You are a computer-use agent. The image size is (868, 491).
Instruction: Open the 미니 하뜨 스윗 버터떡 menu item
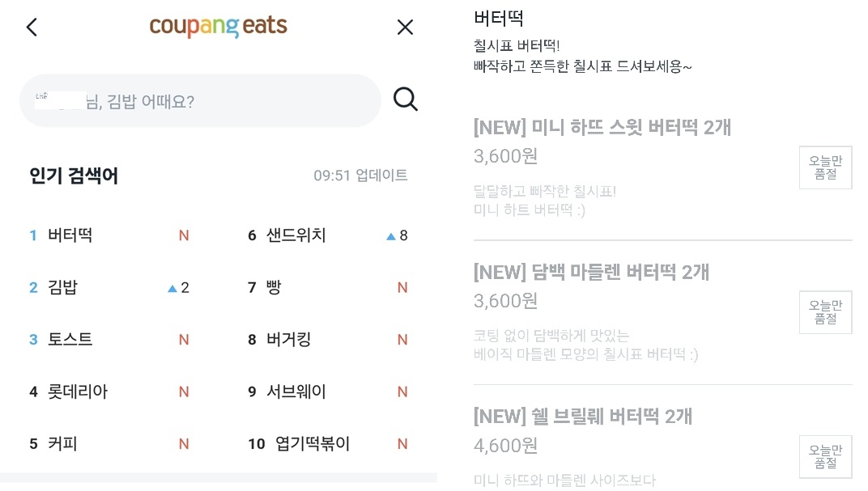(602, 127)
